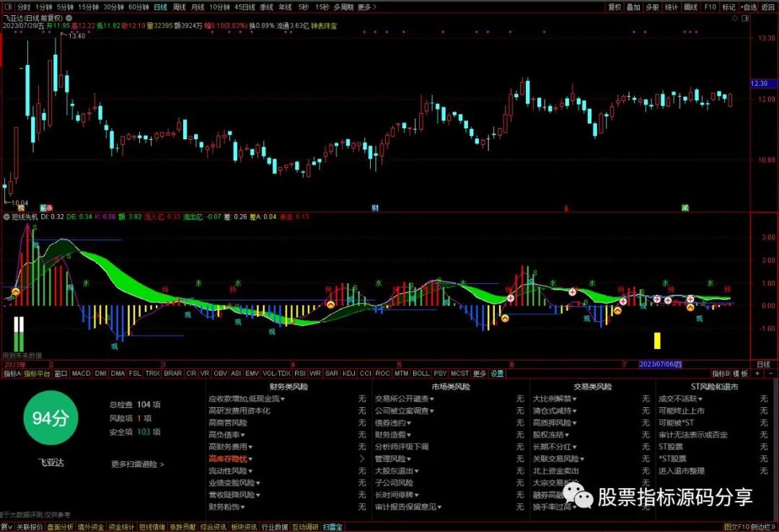The width and height of the screenshot is (779, 532).
Task: Click the 叠加 overlay button
Action: (x=633, y=7)
